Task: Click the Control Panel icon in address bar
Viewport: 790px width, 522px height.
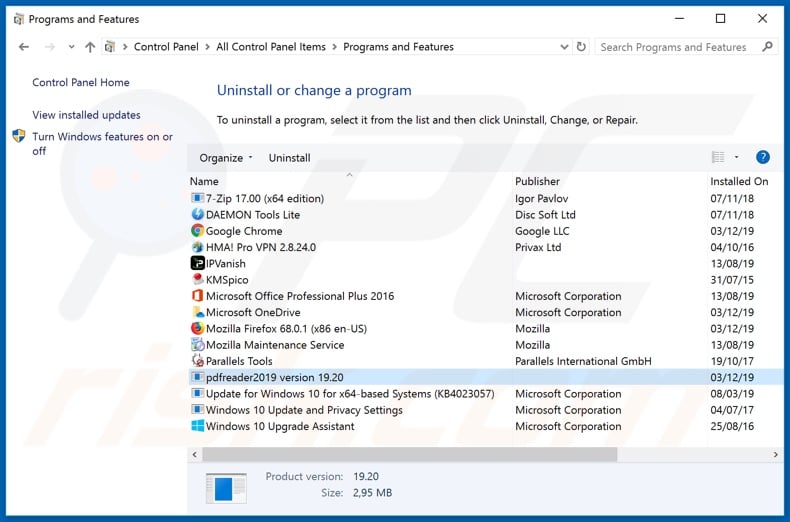Action: [109, 47]
